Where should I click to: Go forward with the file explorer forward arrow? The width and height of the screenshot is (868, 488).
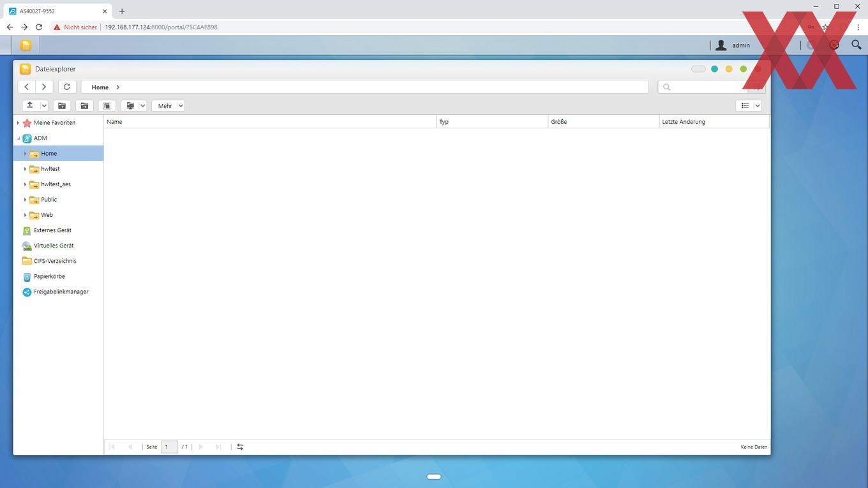pyautogui.click(x=43, y=87)
